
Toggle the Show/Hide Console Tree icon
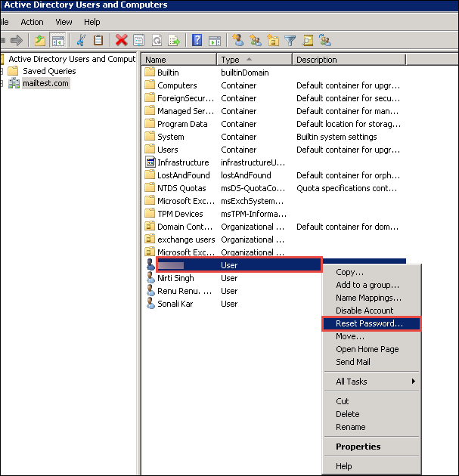[x=57, y=40]
